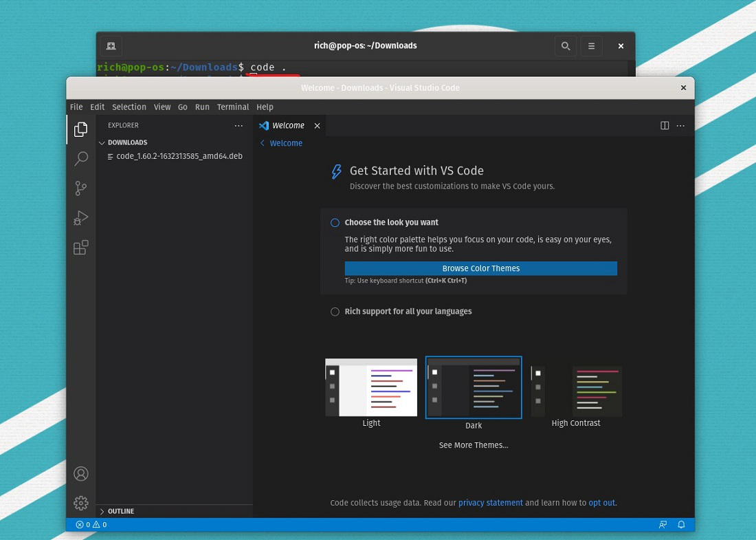Open the Source Control view icon
This screenshot has width=756, height=540.
(80, 188)
